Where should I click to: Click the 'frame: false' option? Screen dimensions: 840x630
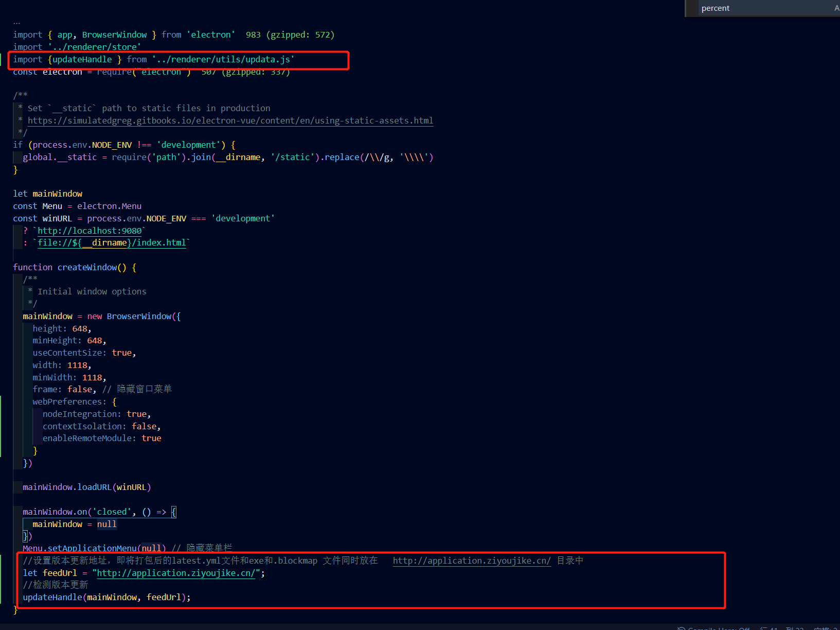(63, 389)
